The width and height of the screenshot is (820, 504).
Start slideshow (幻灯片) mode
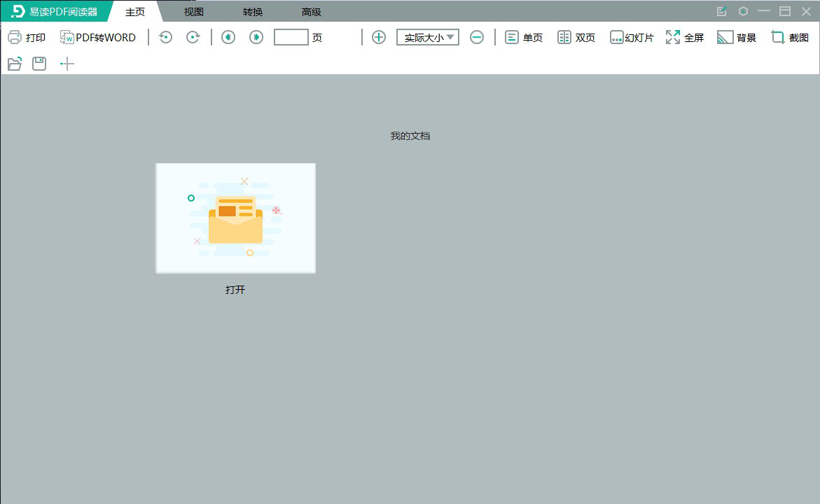(x=631, y=37)
